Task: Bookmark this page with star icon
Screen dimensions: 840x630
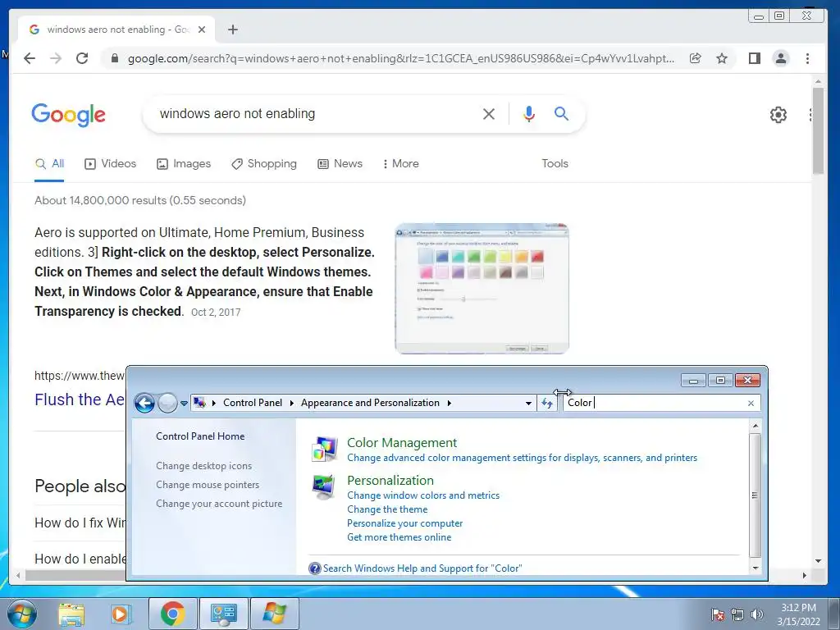Action: [722, 58]
